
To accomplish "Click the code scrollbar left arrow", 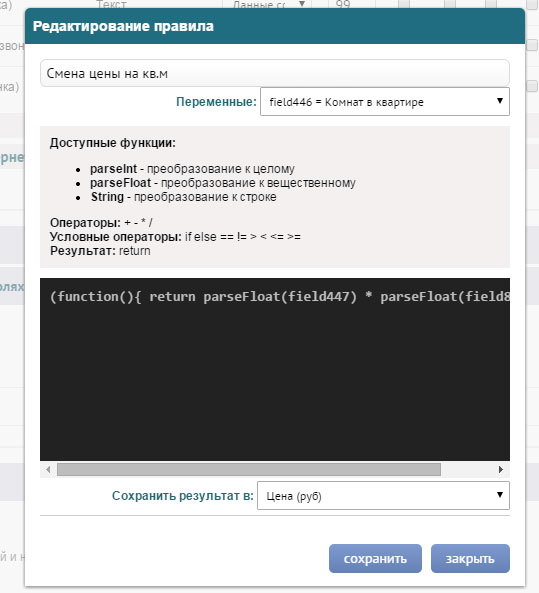I will [48, 469].
